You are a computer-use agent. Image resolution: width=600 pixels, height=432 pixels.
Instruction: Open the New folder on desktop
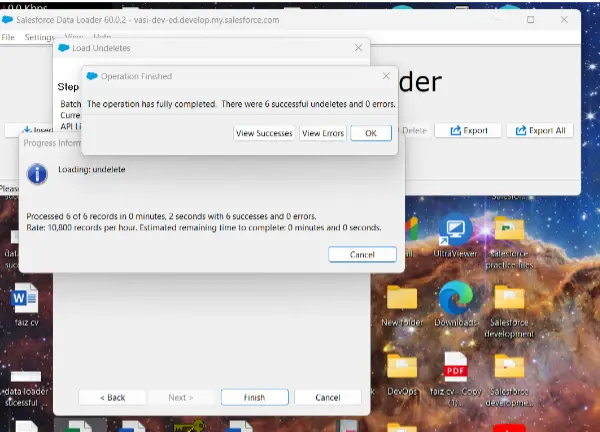402,305
